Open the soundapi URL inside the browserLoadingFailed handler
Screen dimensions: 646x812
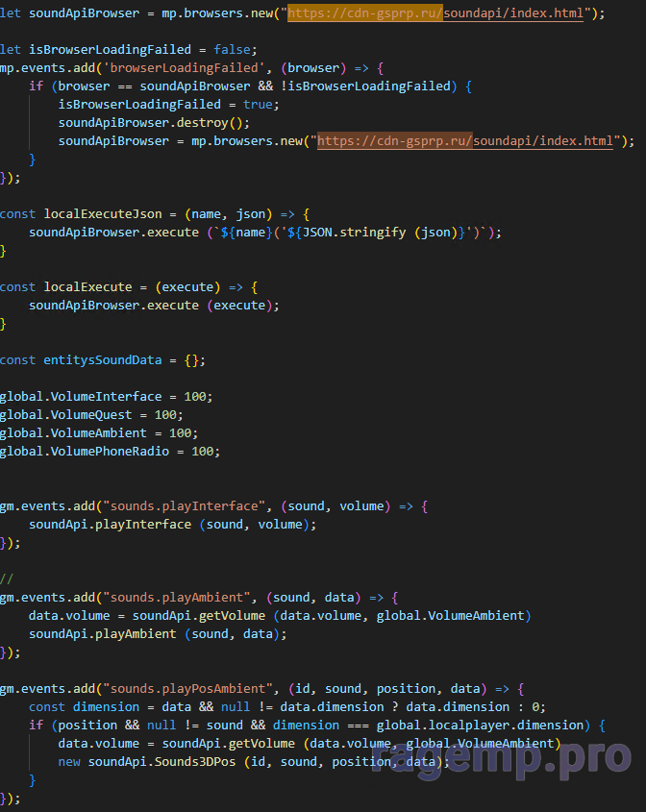coord(465,141)
